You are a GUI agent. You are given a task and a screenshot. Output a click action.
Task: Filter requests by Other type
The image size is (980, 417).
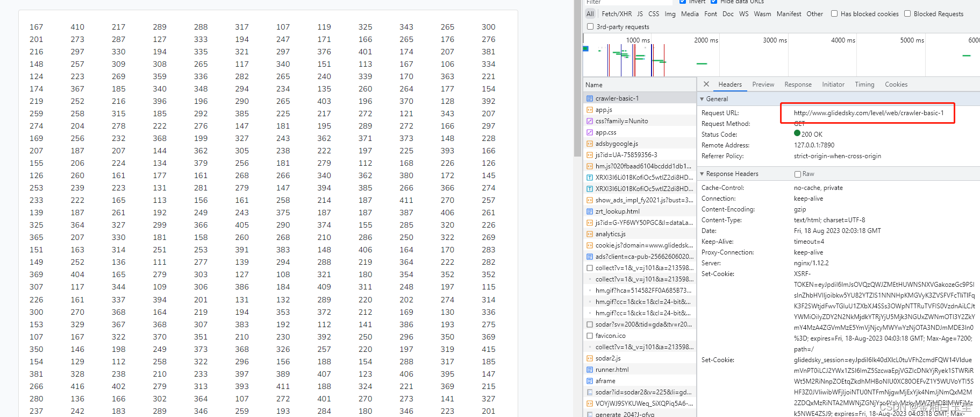tap(814, 14)
